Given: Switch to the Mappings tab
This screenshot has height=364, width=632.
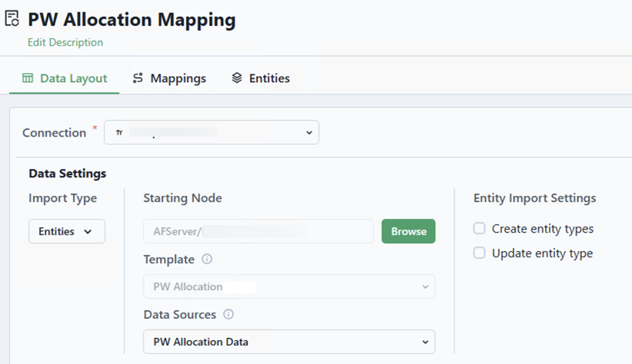Looking at the screenshot, I should pos(169,78).
